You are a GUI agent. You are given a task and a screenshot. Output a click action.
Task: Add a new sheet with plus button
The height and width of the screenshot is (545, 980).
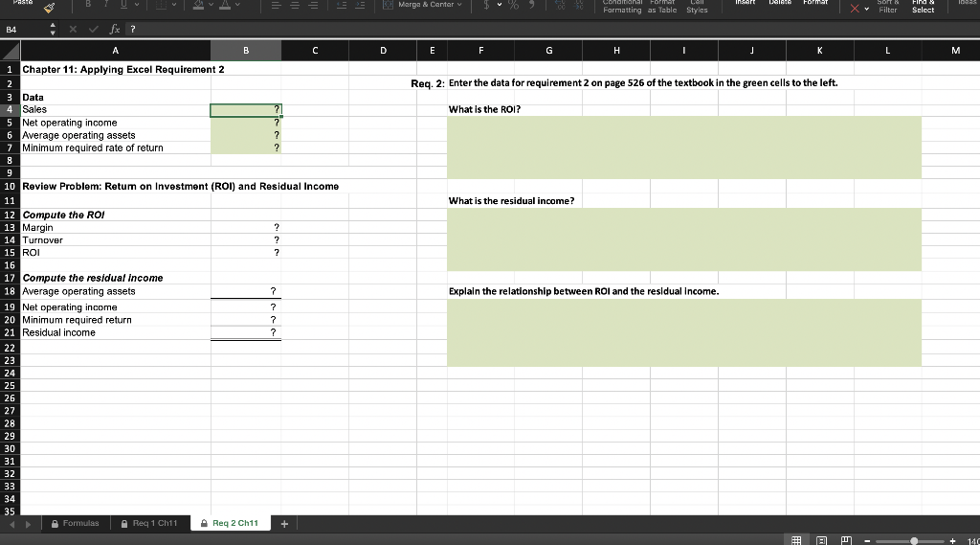(284, 524)
